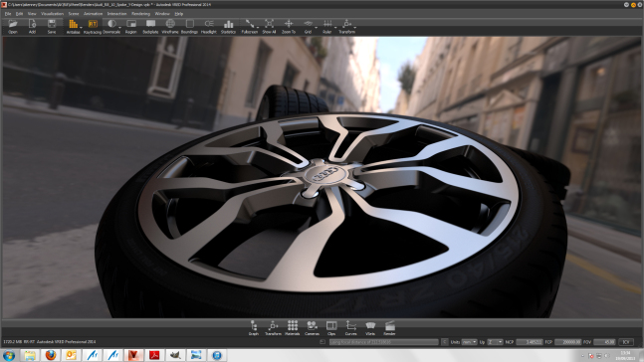Open Outlook from the taskbar
This screenshot has width=644, height=362.
[x=72, y=355]
